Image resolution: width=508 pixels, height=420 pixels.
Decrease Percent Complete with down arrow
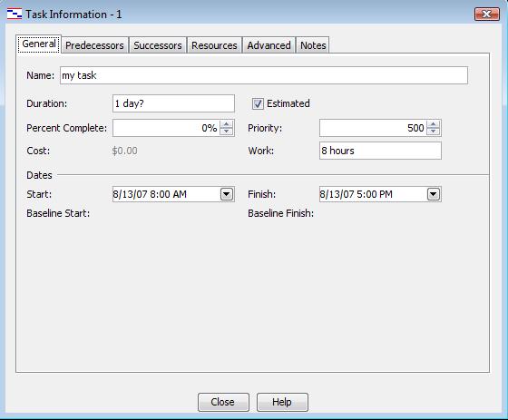click(227, 132)
